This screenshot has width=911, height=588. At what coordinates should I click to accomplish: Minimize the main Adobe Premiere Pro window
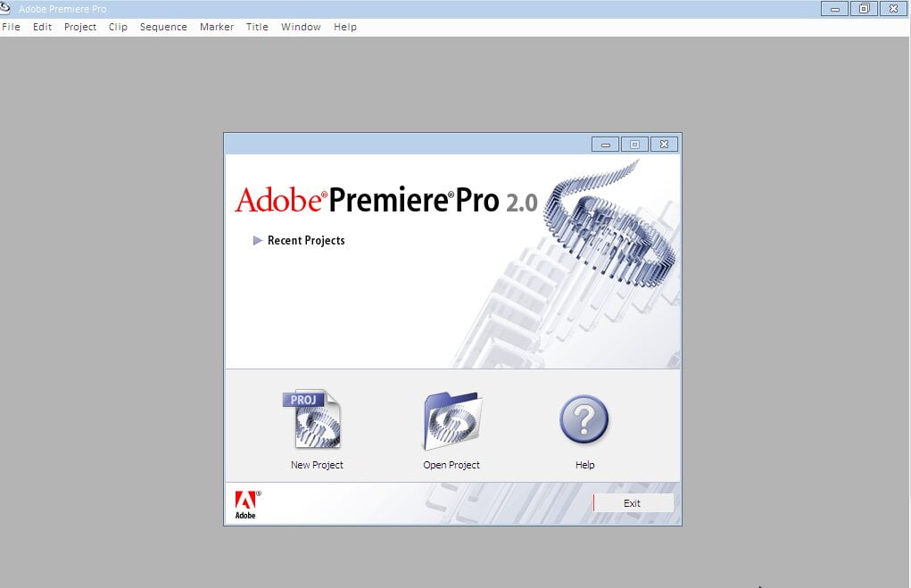point(835,9)
